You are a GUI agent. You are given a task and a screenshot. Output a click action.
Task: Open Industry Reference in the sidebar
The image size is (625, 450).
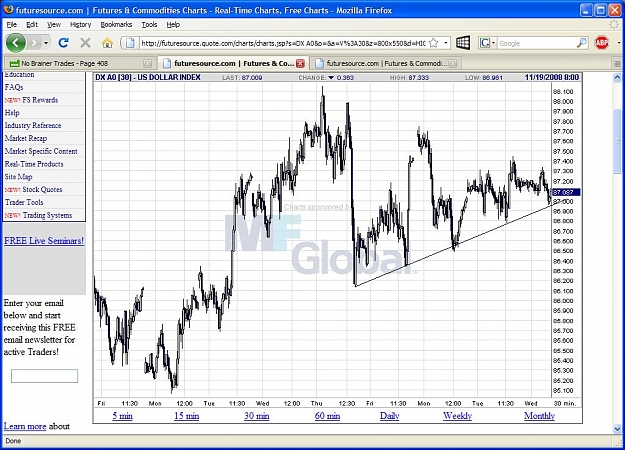[33, 125]
